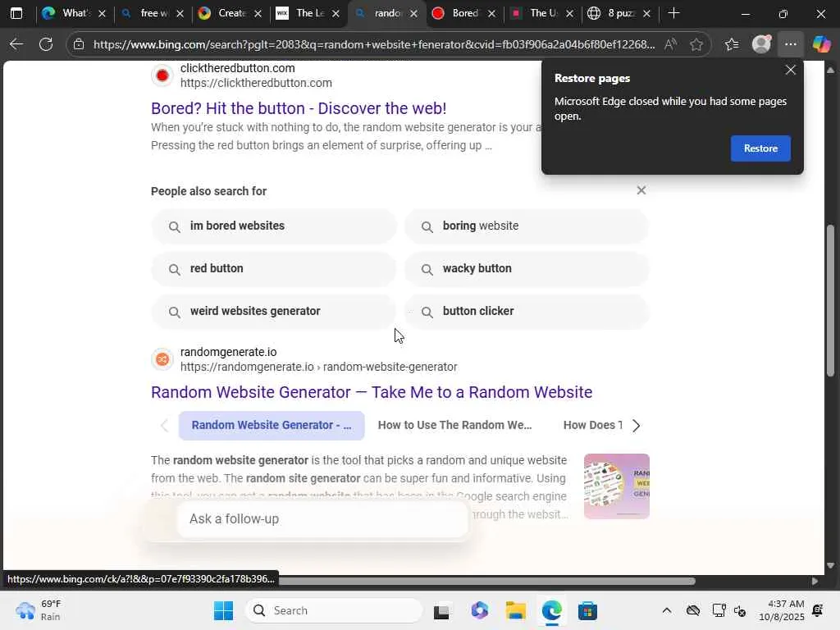Launch Copilot from the toolbar
This screenshot has height=630, width=840.
coord(820,44)
